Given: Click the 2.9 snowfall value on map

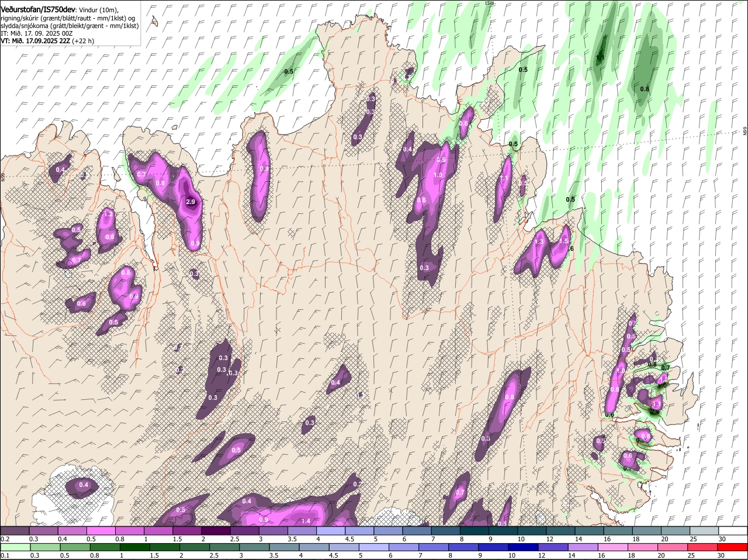Looking at the screenshot, I should pyautogui.click(x=191, y=202).
